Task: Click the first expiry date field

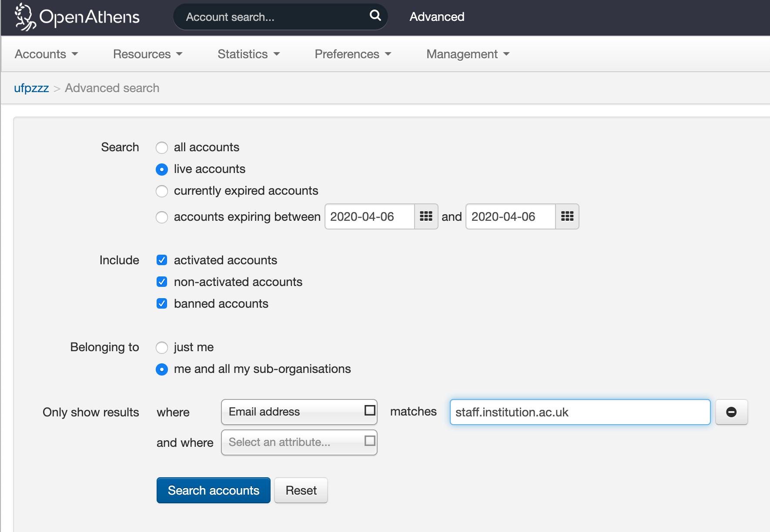Action: (370, 216)
